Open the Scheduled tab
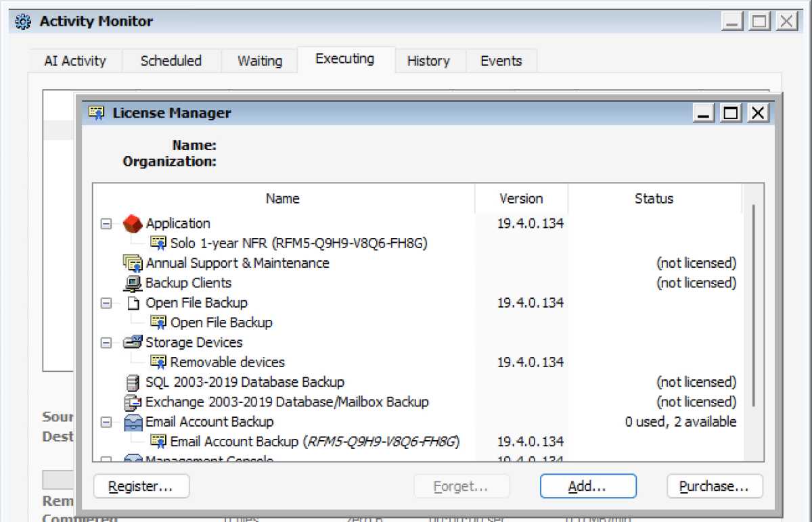 pyautogui.click(x=171, y=61)
